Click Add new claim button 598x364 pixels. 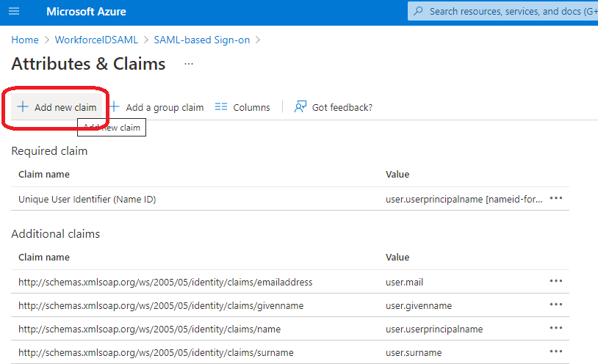tap(57, 107)
